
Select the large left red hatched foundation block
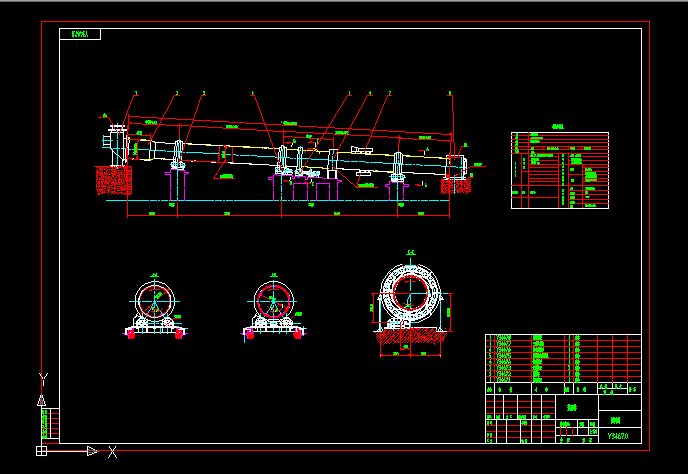(114, 180)
